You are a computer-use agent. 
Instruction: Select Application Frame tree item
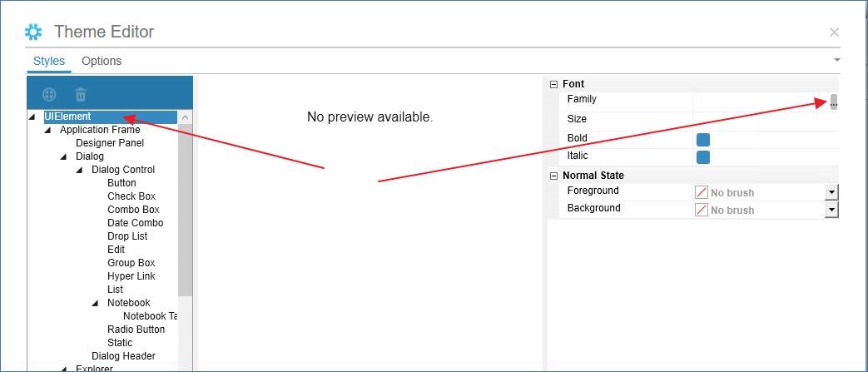(x=100, y=130)
